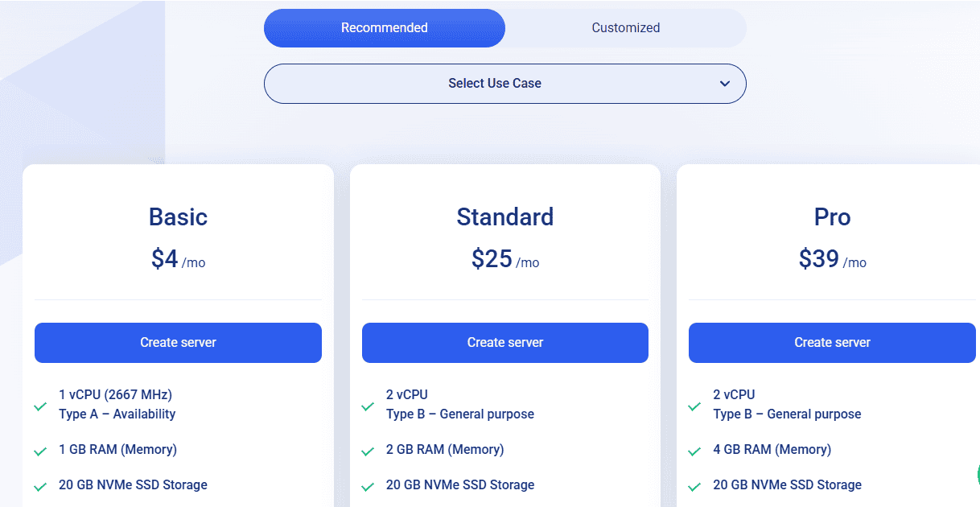Screen dimensions: 980x507
Task: Switch to the Customized tab
Action: [626, 28]
